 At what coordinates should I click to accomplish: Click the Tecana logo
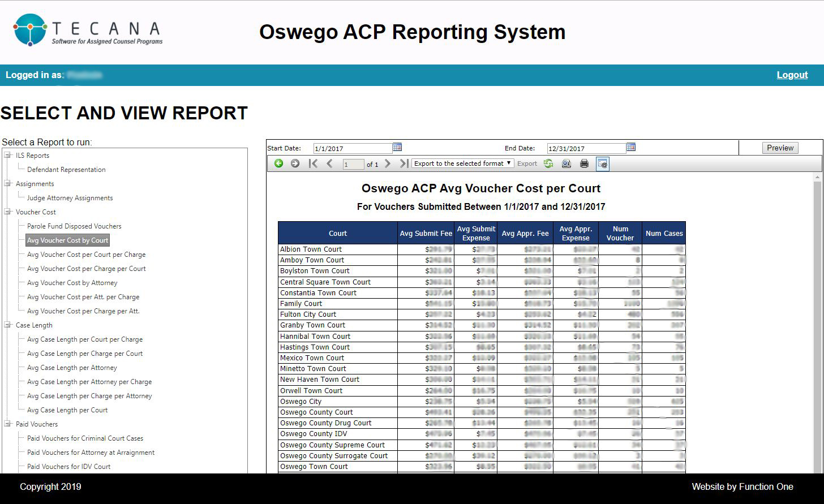pyautogui.click(x=88, y=30)
